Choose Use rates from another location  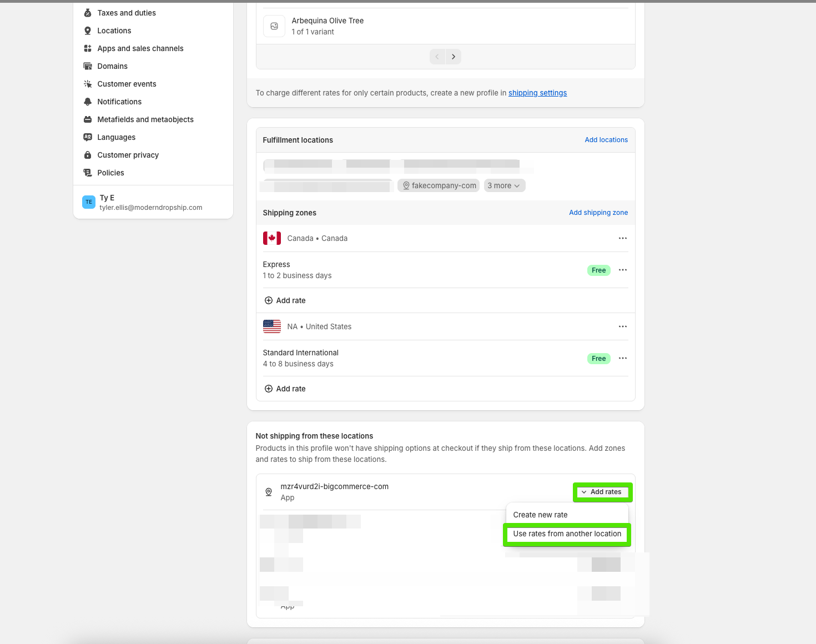click(x=567, y=534)
